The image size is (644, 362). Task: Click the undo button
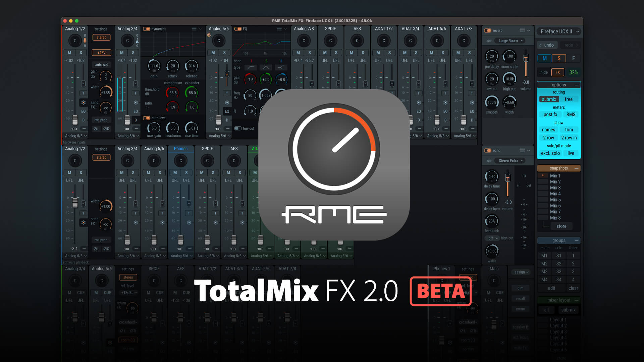pyautogui.click(x=547, y=45)
